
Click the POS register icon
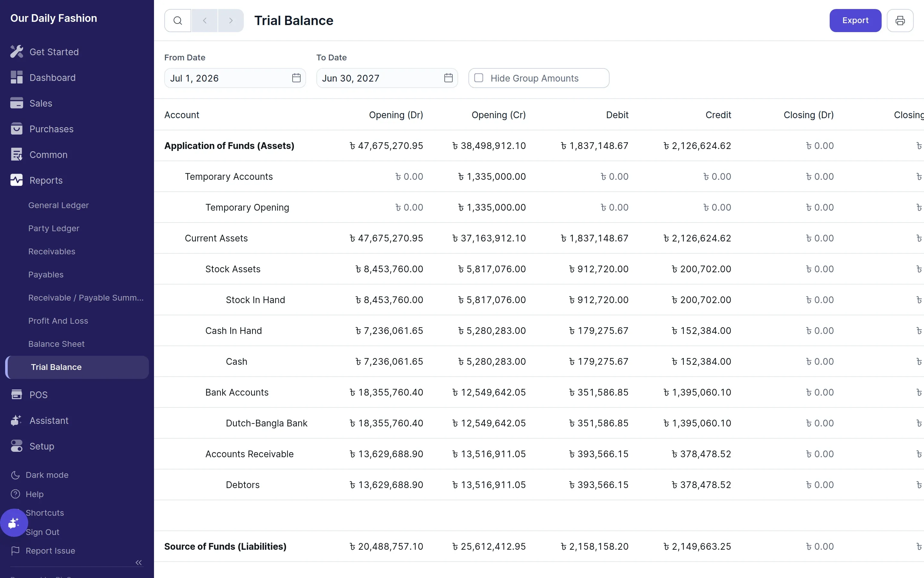point(16,395)
